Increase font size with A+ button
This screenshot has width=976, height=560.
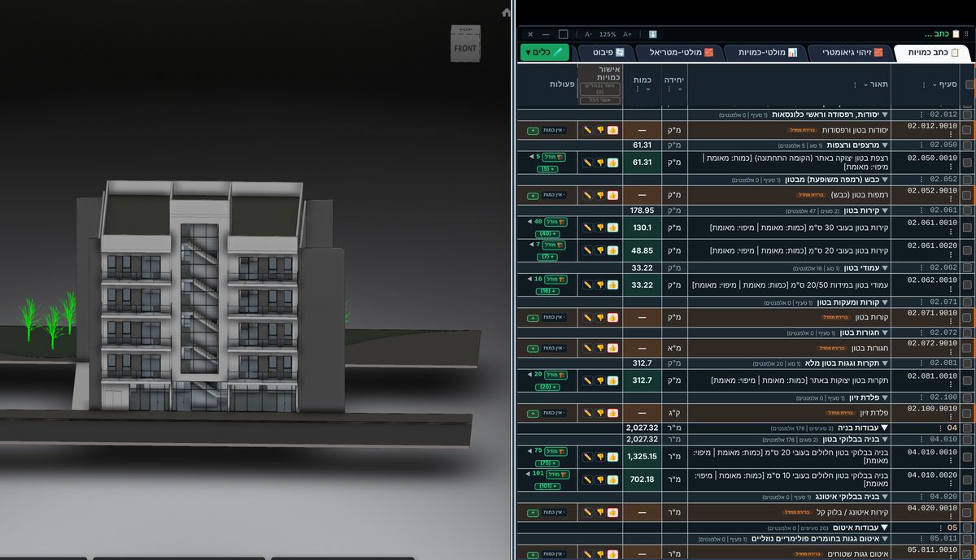pyautogui.click(x=627, y=34)
